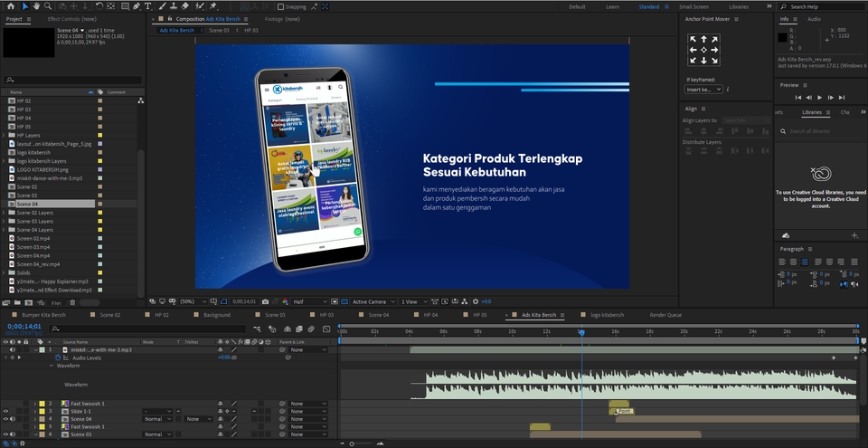Open the 'Insert ke...' keyframe dropdown
The image size is (868, 448).
(x=704, y=90)
